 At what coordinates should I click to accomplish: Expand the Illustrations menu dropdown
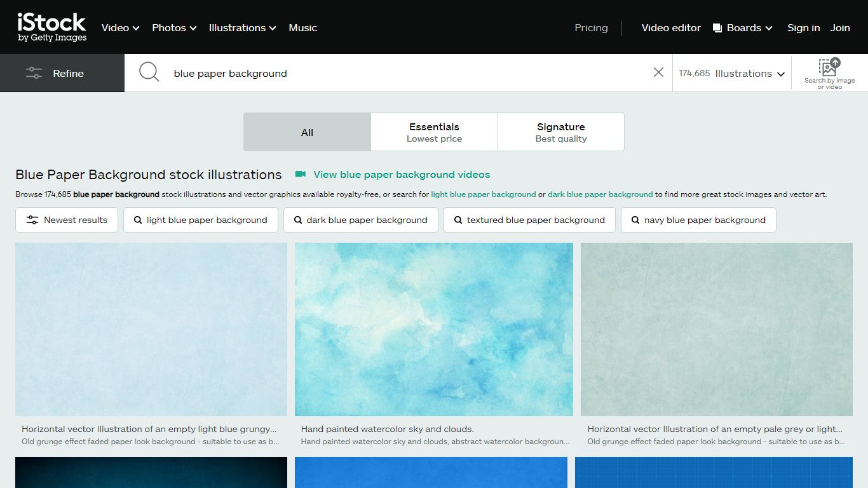tap(243, 28)
